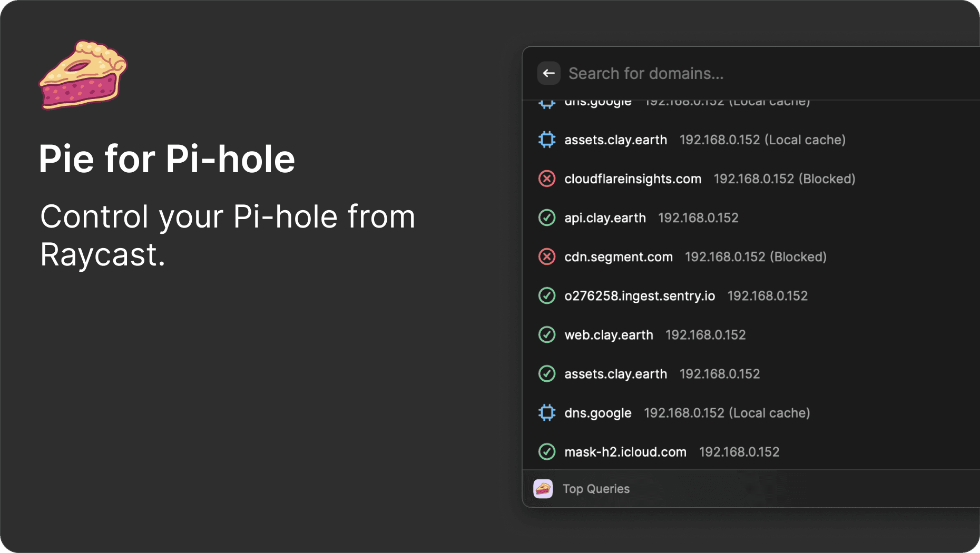Screen dimensions: 980x553
Task: Click the IP address beside mask-h2.icloud.com
Action: point(739,452)
